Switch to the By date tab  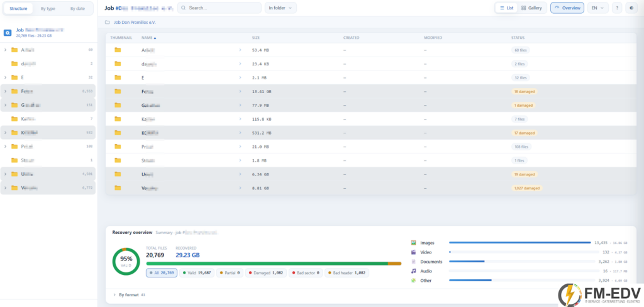77,9
